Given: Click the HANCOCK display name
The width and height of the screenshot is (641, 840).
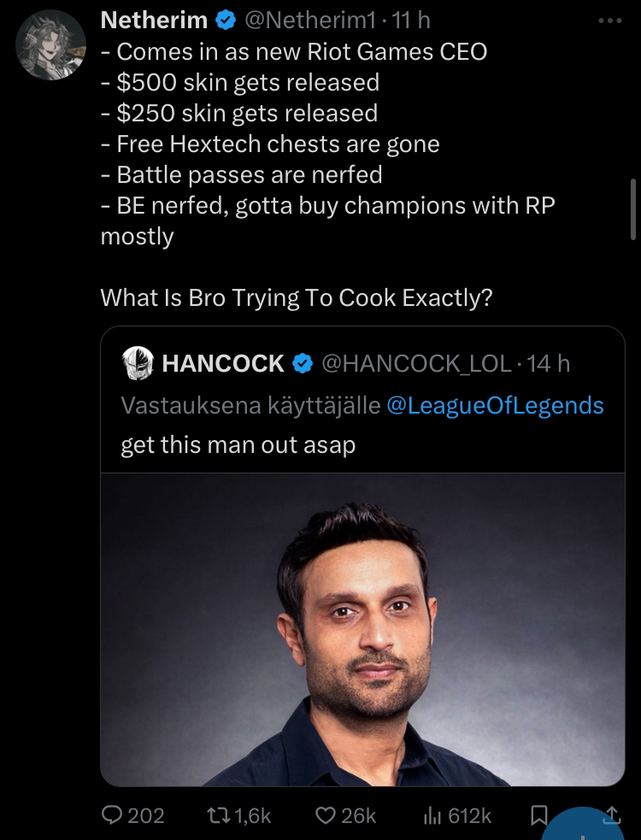Looking at the screenshot, I should (x=222, y=363).
